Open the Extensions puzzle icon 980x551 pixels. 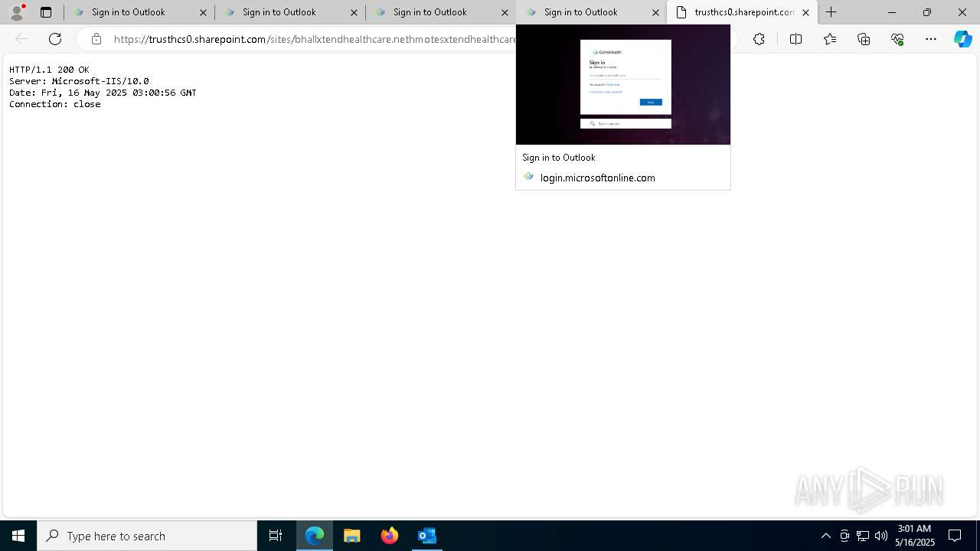point(759,39)
